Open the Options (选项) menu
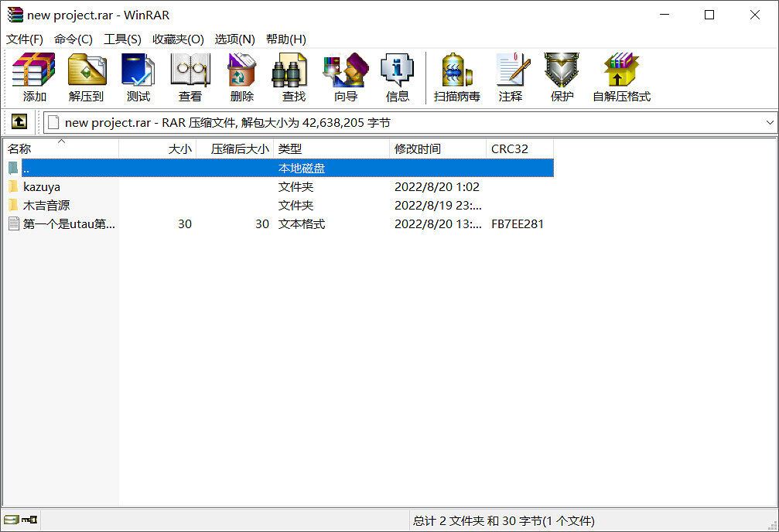 (234, 39)
